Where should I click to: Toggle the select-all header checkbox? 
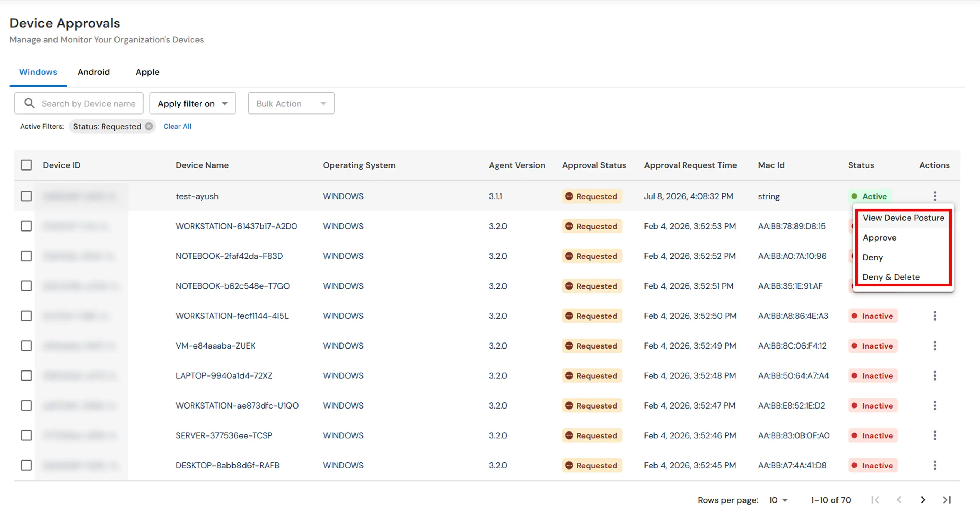26,165
